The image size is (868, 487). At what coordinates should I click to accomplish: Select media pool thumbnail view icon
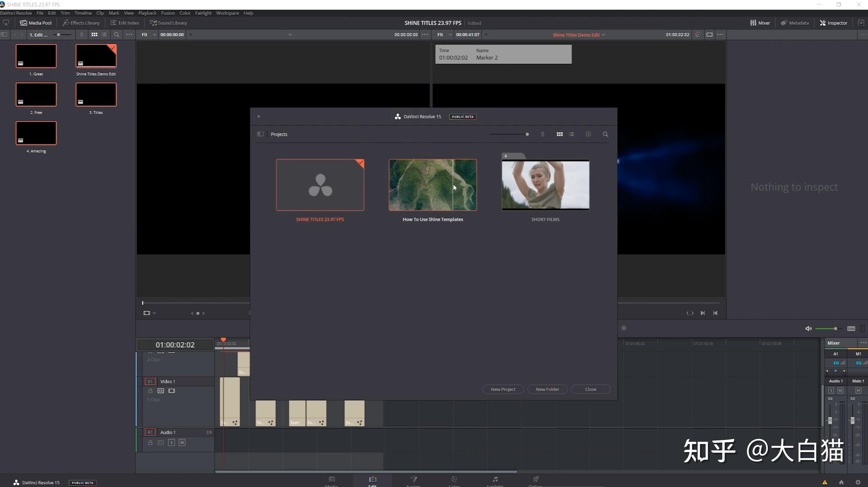tap(94, 34)
